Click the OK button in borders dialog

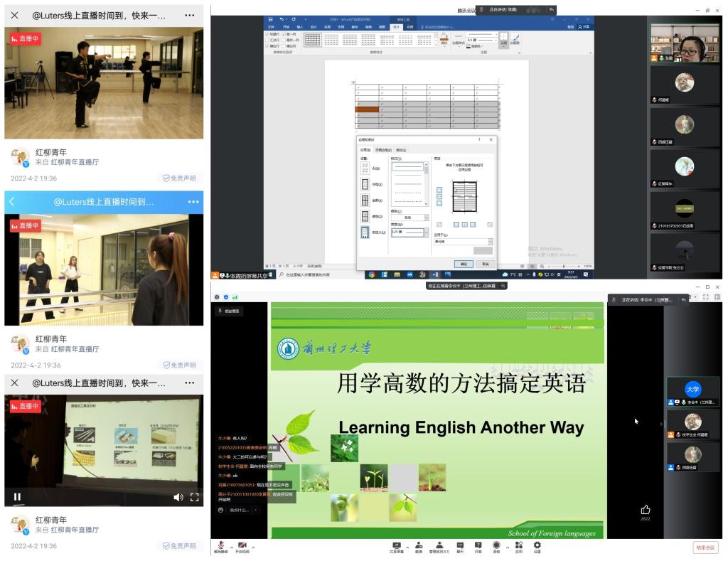click(x=464, y=264)
